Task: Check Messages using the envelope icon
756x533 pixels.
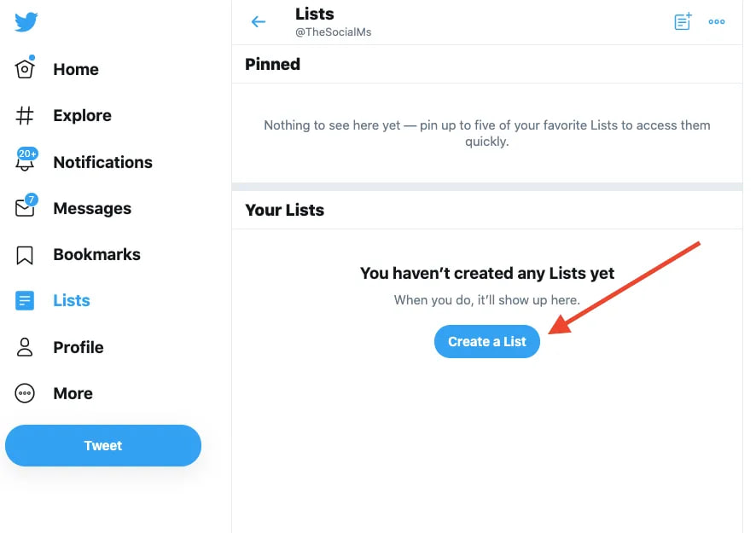Action: (x=25, y=208)
